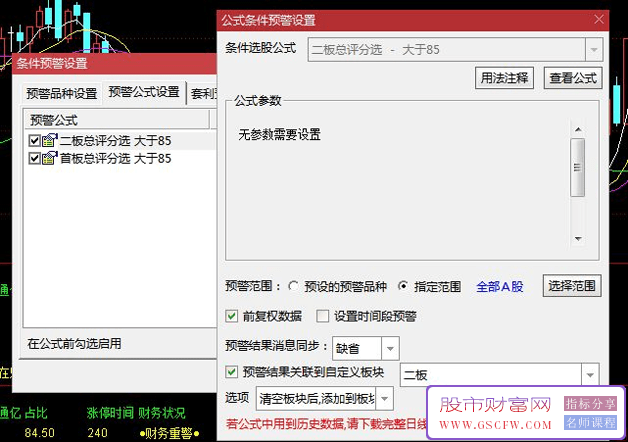This screenshot has width=628, height=442.
Task: Click scroll-down arrow in 公式参数 panel
Action: tap(578, 239)
